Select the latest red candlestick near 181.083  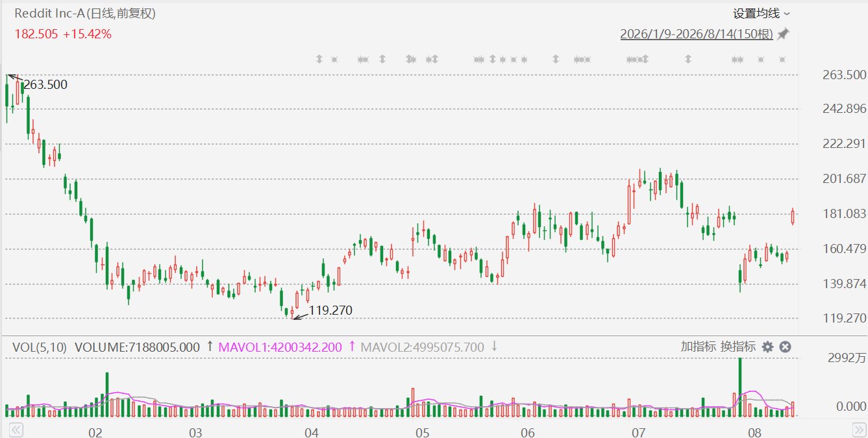[x=793, y=217]
